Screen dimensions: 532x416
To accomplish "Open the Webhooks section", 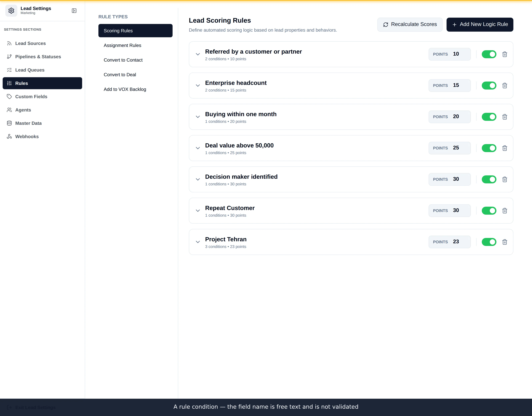I will (42, 137).
